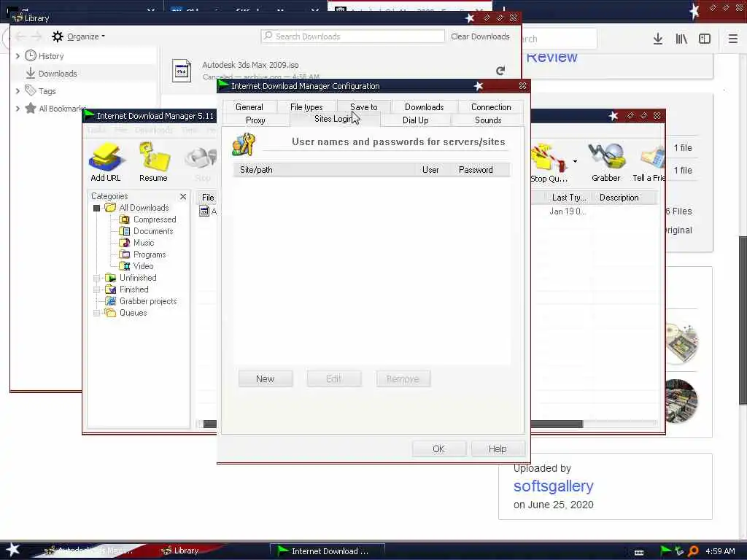The image size is (747, 560).
Task: Expand the Unfinished category node
Action: [x=97, y=278]
